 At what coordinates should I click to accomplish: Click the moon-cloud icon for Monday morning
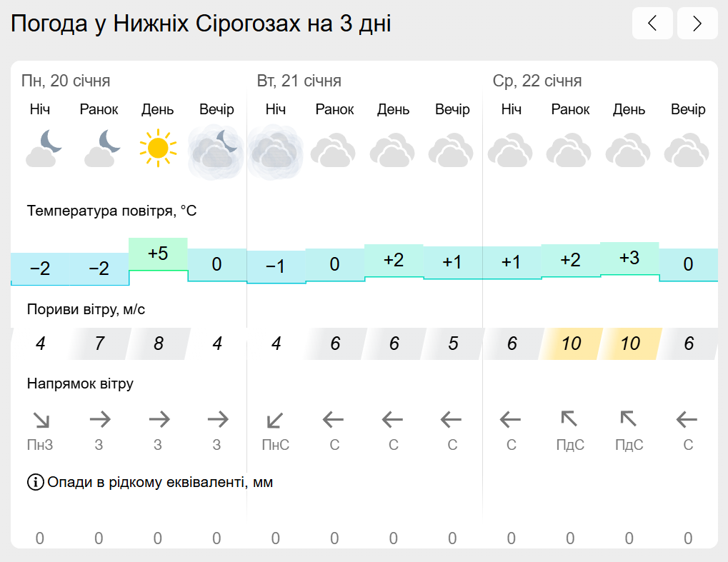click(102, 149)
